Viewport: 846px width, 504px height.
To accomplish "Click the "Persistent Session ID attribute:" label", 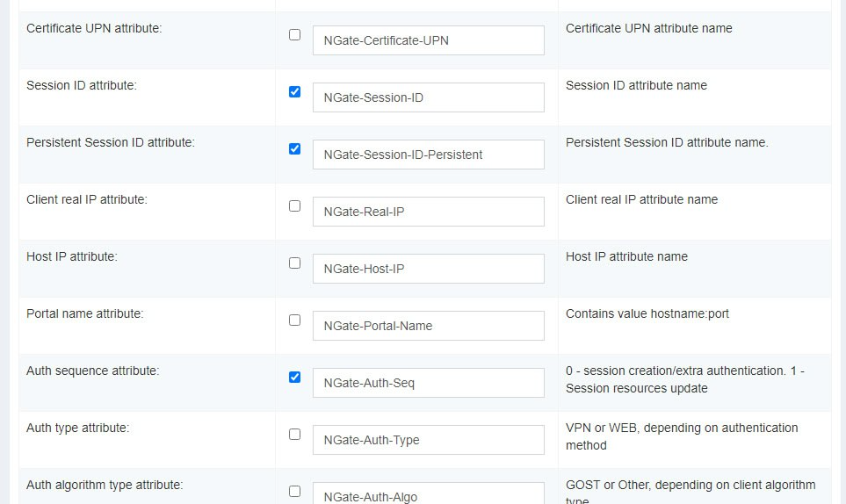I will [111, 142].
